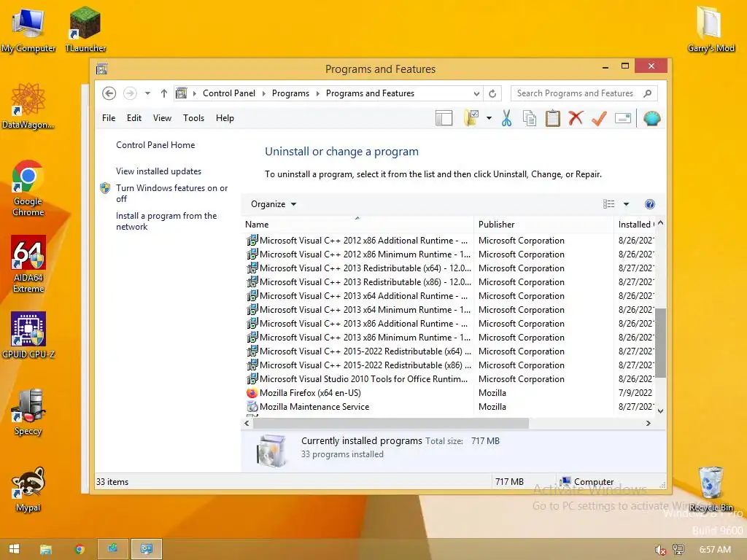Open the File menu
This screenshot has width=747, height=560.
(x=109, y=118)
